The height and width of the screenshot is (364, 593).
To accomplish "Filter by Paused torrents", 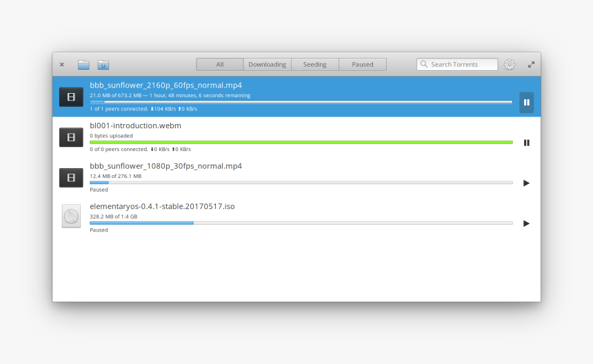I will [x=363, y=64].
